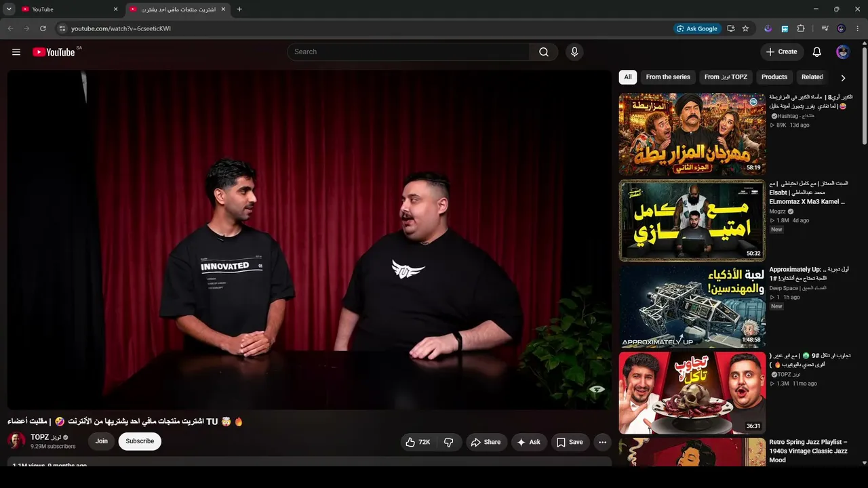Open the notifications bell
Image resolution: width=868 pixels, height=488 pixels.
click(817, 52)
